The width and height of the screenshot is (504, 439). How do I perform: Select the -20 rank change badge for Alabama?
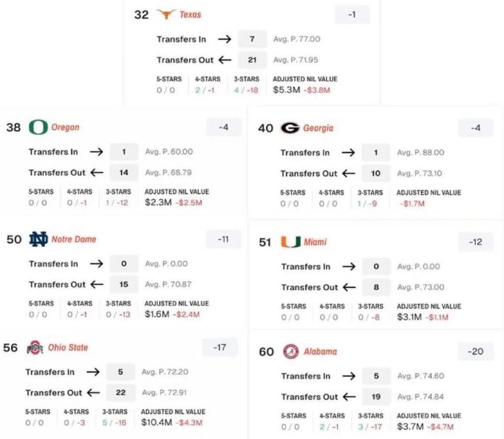[475, 351]
